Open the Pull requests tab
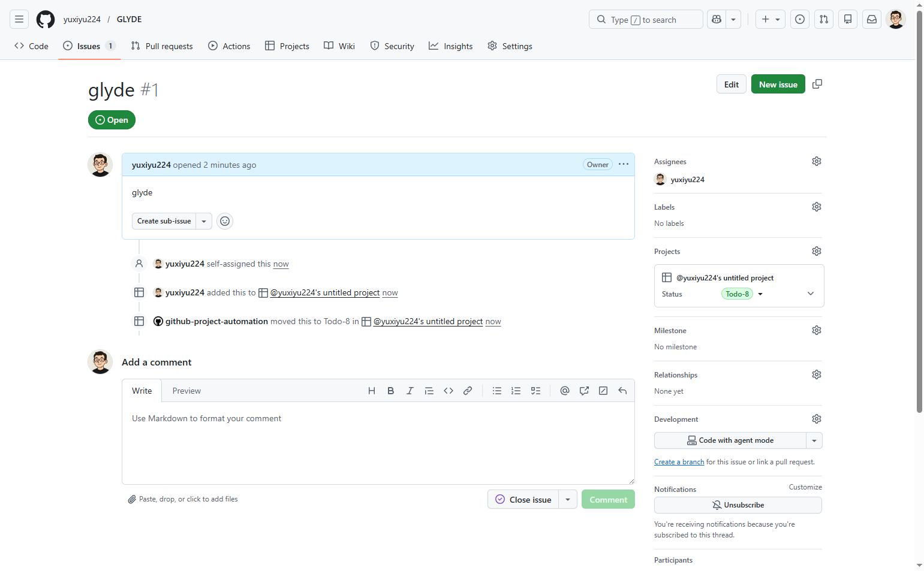Viewport: 924px width, 571px height. click(162, 46)
